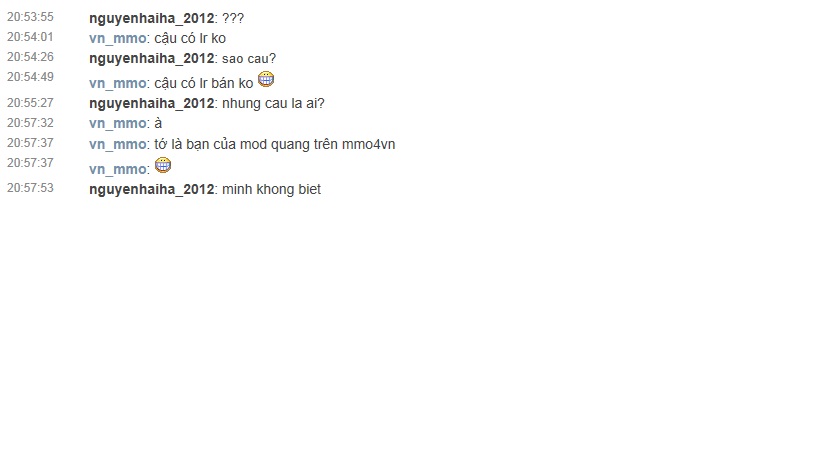Click the grinning emoji sent at 20:57:37
The height and width of the screenshot is (460, 819).
(163, 165)
